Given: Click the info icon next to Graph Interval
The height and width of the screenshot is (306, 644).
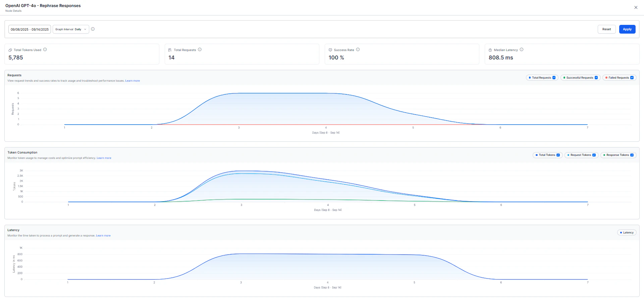Looking at the screenshot, I should (x=93, y=29).
